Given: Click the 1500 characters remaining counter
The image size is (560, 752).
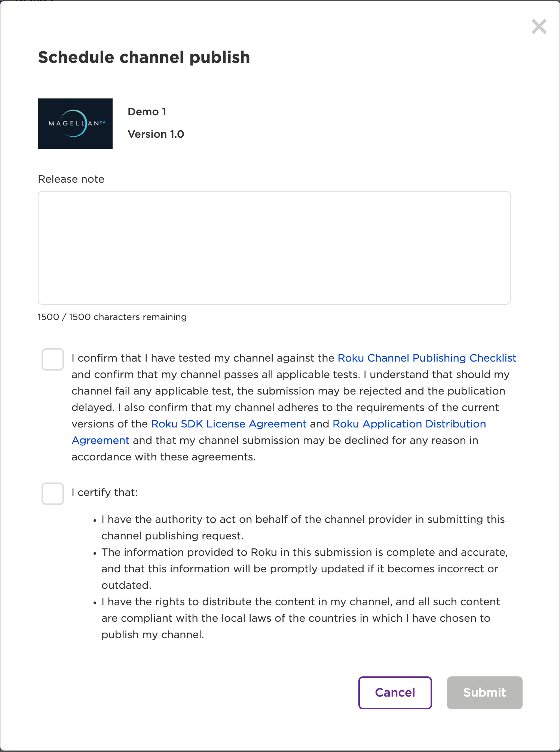Looking at the screenshot, I should click(x=112, y=317).
